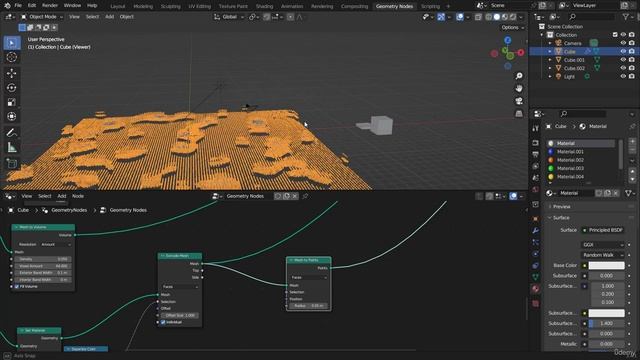Screen dimensions: 640x360
Task: Open the Physics properties tab
Action: click(x=536, y=254)
